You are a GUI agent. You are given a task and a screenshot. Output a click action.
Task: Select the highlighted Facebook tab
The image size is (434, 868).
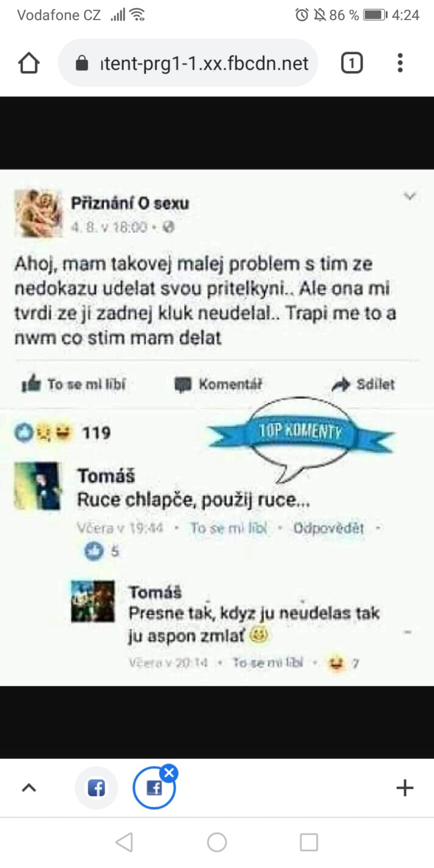154,789
